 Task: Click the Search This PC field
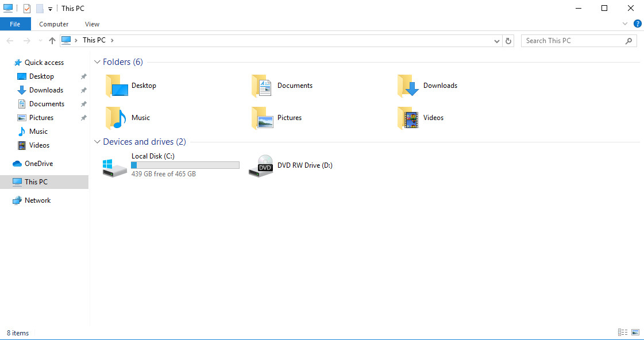tap(579, 41)
